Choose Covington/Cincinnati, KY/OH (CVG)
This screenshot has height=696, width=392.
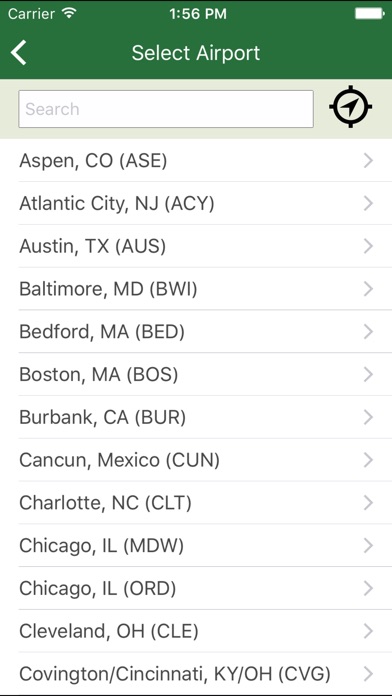pos(196,674)
